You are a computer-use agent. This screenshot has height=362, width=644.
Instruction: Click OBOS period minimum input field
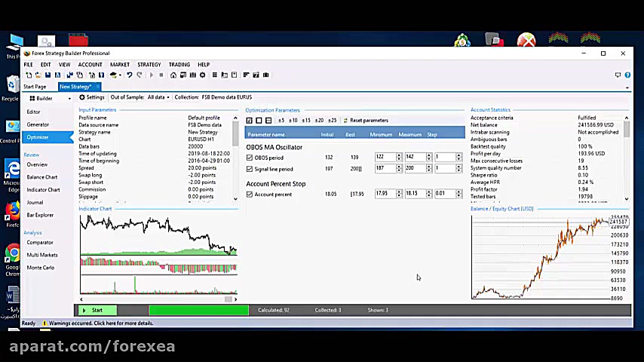[385, 158]
